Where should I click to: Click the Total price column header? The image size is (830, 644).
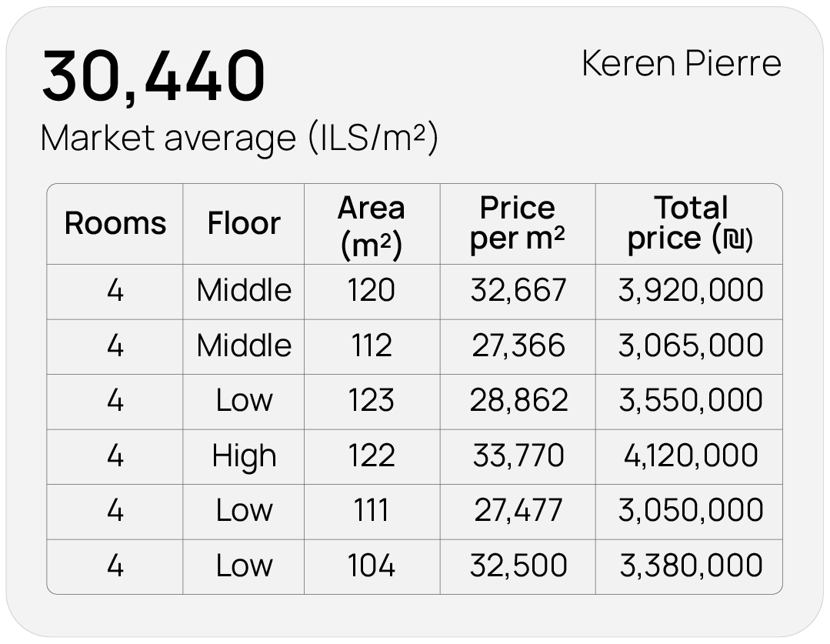pos(690,224)
